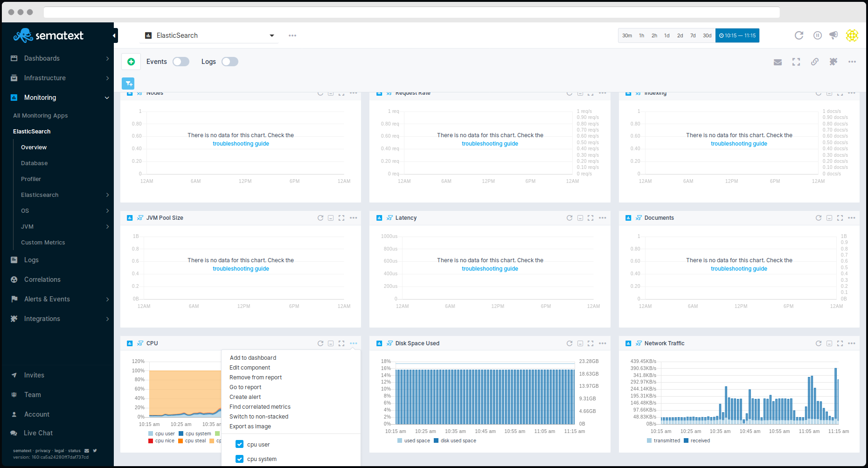Open the user avatar menu

point(852,35)
